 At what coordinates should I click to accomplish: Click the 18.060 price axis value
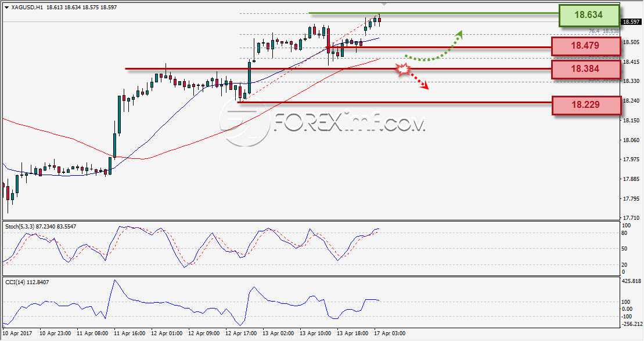(631, 140)
